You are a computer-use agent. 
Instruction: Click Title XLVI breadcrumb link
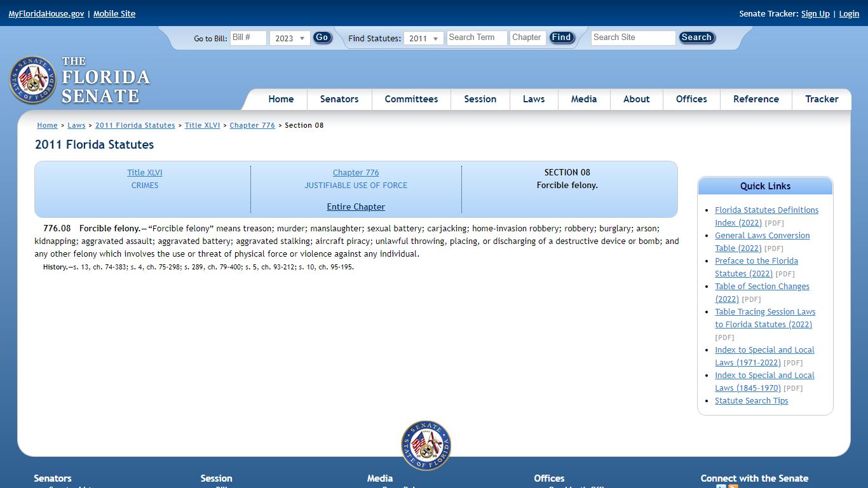202,125
